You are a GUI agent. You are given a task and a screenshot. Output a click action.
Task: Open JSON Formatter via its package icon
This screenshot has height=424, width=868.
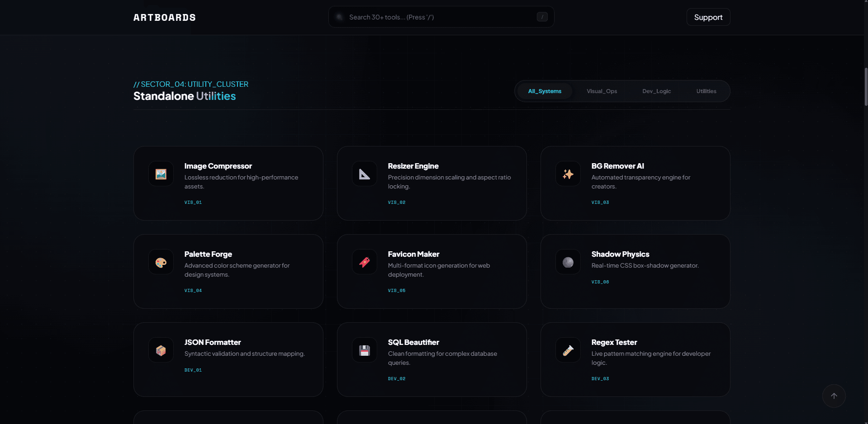[161, 350]
